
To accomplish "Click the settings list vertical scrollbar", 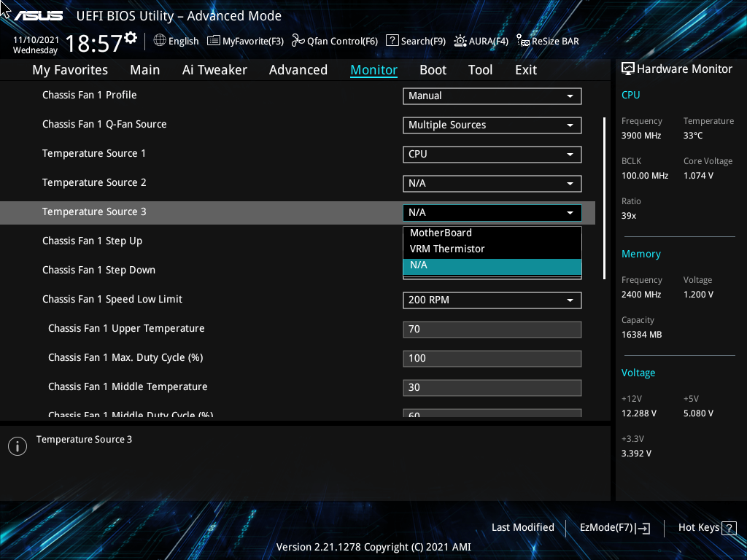I will tap(605, 198).
